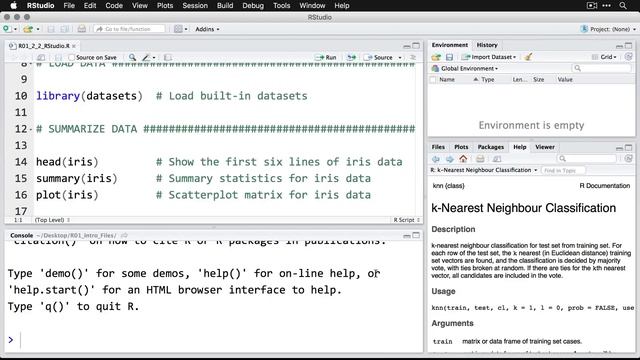Open the Grid view dropdown
Viewport: 640px width, 360px height.
tap(604, 57)
